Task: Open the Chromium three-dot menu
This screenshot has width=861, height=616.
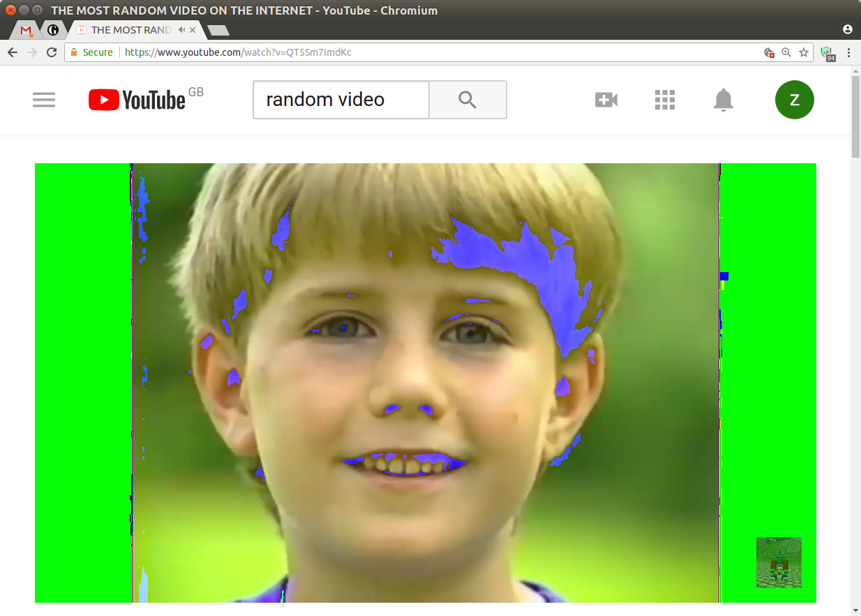Action: [x=848, y=52]
